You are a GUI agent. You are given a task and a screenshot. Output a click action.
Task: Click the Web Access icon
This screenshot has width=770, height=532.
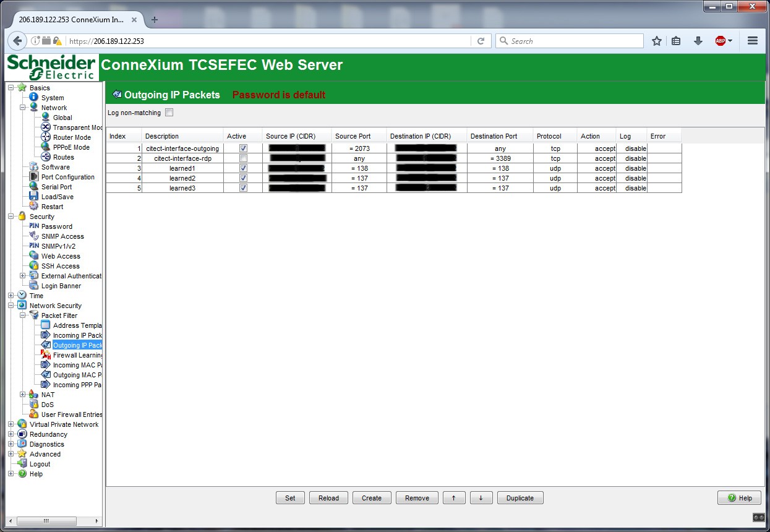[x=34, y=256]
